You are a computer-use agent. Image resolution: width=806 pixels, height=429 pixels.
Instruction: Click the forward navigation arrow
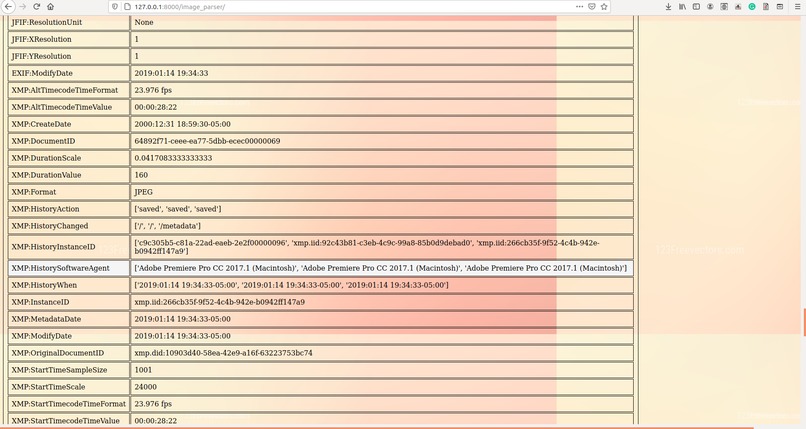(23, 7)
